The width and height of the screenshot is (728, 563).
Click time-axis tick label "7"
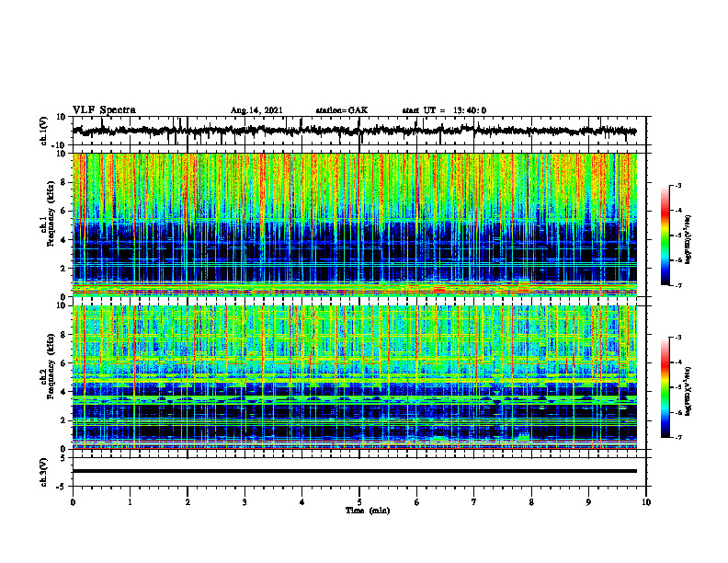point(474,502)
